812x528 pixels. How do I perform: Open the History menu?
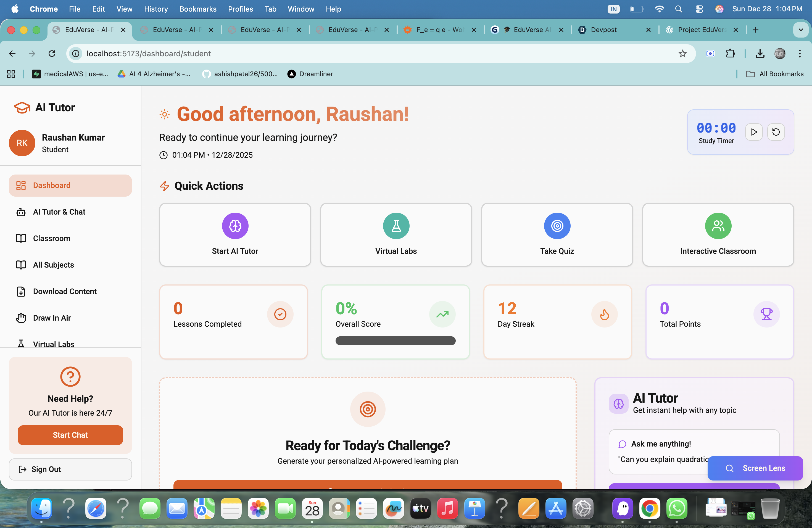[x=155, y=9]
